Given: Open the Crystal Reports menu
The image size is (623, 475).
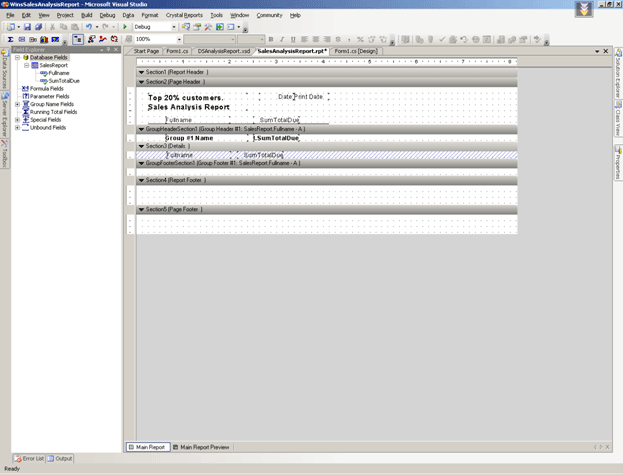Looking at the screenshot, I should pos(184,15).
